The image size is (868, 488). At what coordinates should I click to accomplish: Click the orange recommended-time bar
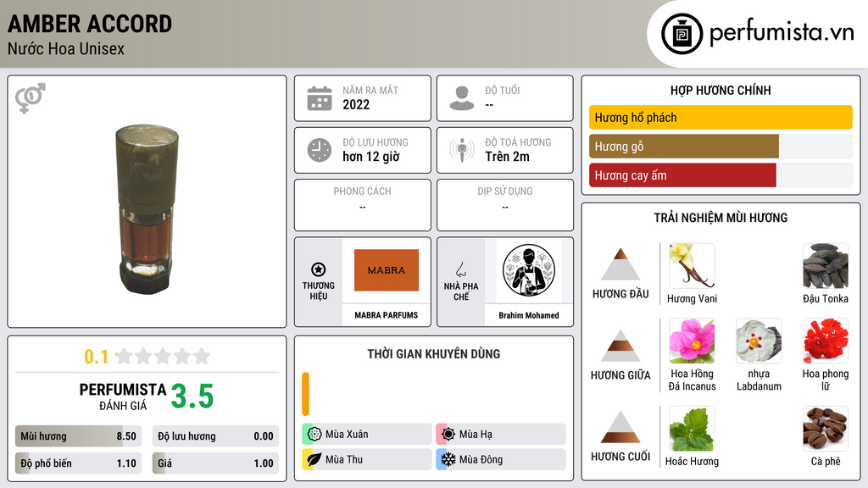click(x=305, y=394)
